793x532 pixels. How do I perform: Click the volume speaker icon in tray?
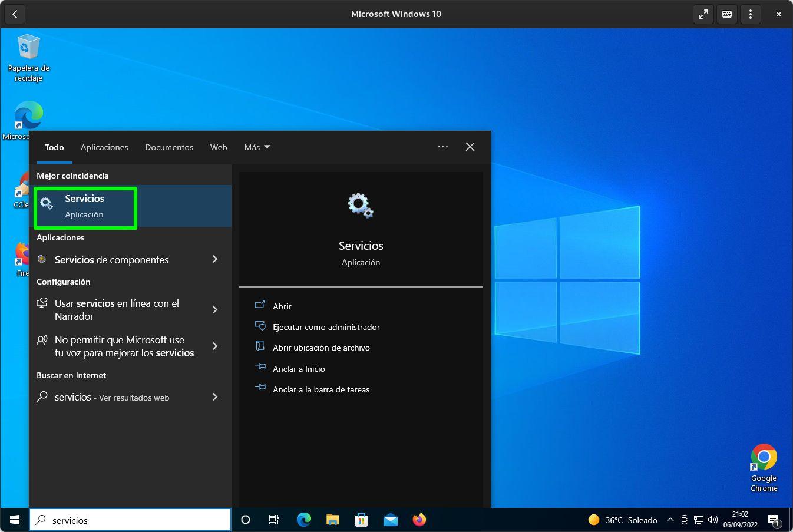click(712, 520)
